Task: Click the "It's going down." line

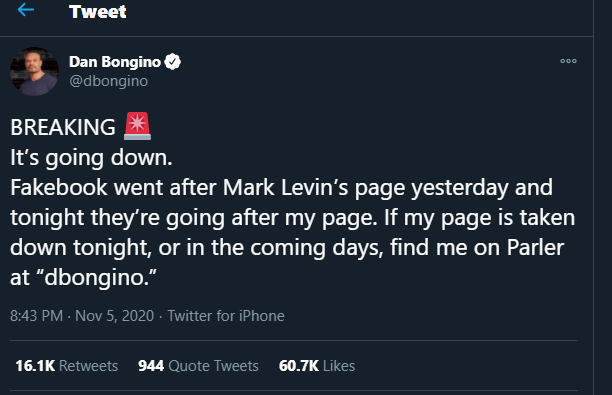Action: pyautogui.click(x=91, y=158)
